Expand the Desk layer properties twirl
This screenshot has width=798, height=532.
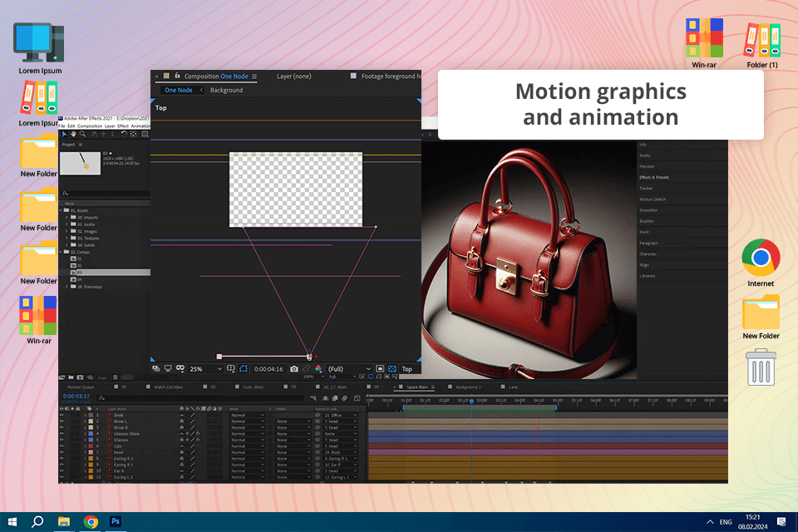pyautogui.click(x=85, y=416)
